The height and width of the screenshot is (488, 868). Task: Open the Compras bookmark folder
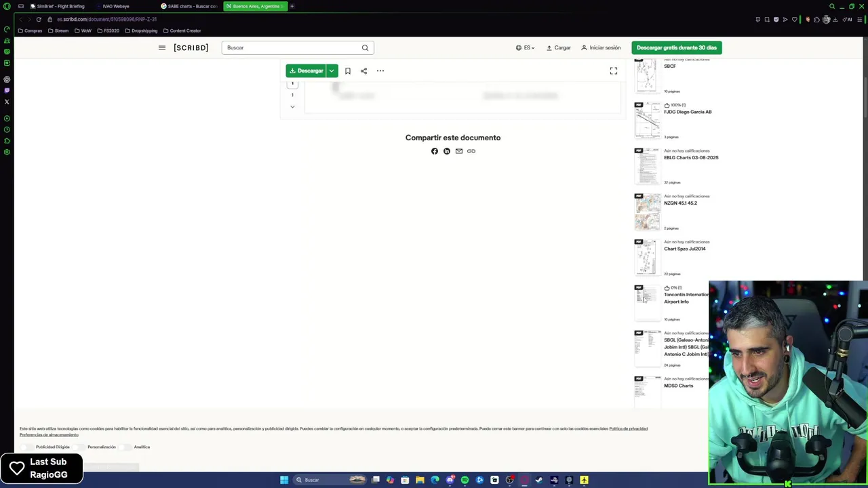31,30
